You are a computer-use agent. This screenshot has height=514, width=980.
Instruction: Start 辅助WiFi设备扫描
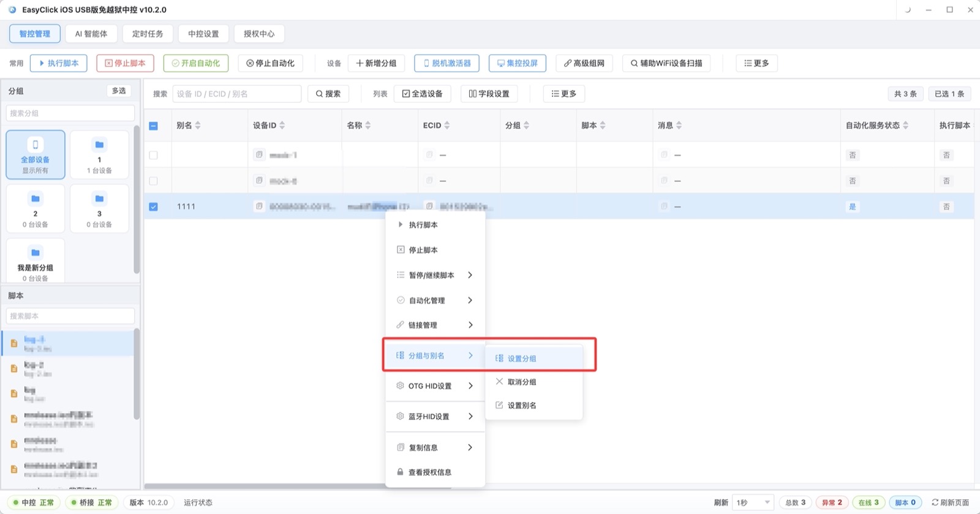pos(666,63)
